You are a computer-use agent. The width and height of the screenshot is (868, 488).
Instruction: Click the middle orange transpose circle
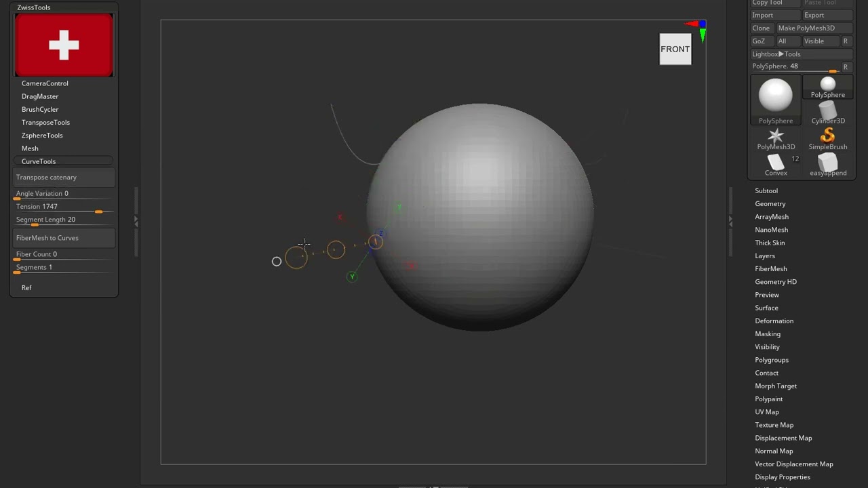(x=336, y=250)
